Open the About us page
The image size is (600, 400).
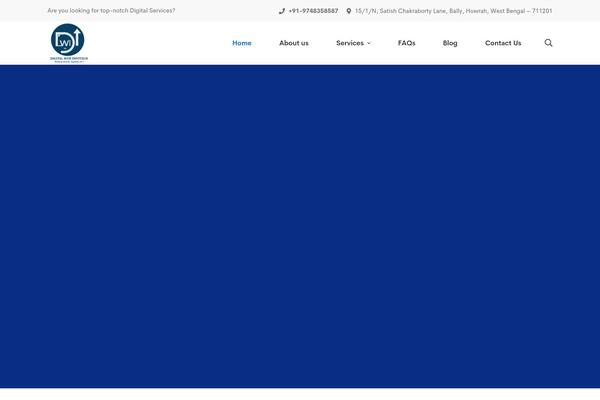(294, 43)
